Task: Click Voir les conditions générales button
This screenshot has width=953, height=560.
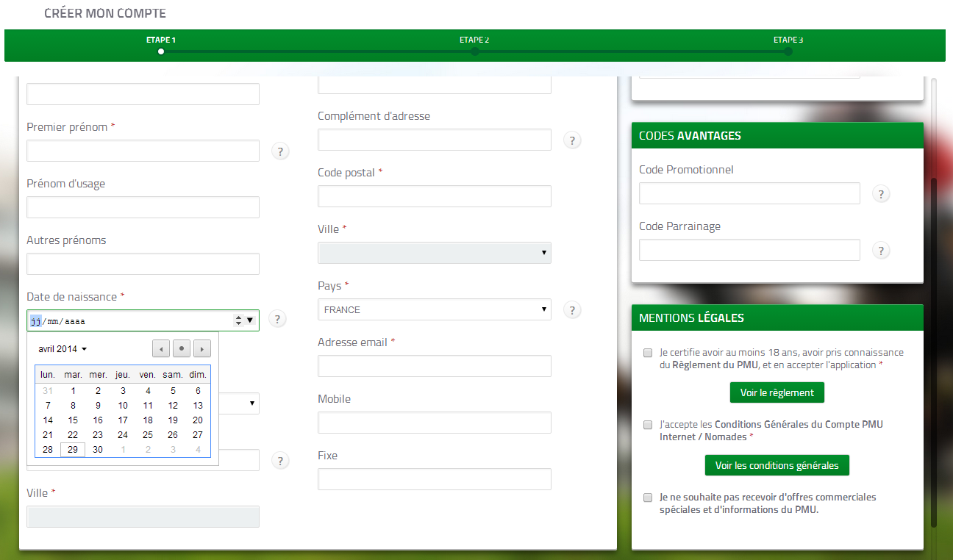Action: coord(777,465)
